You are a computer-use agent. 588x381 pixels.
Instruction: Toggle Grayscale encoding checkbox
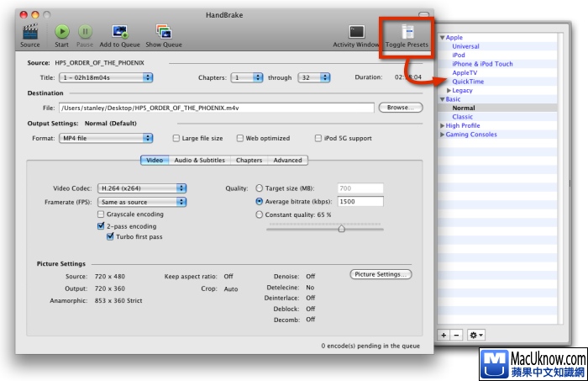click(x=101, y=214)
